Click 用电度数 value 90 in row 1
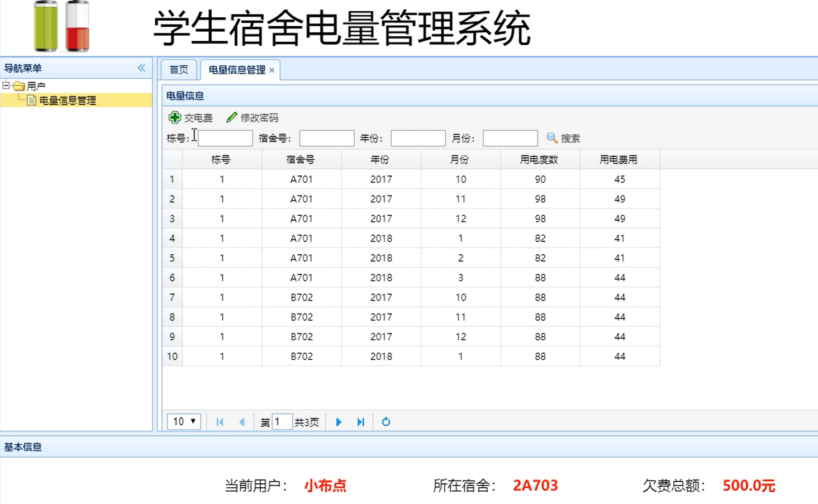This screenshot has height=504, width=818. (540, 179)
